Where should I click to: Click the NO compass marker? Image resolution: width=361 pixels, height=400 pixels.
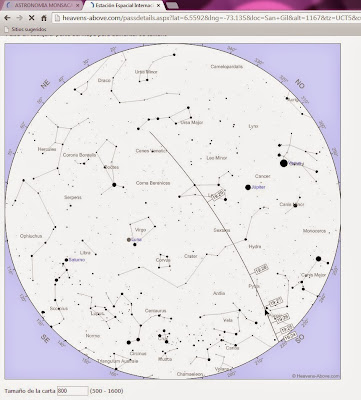point(299,84)
